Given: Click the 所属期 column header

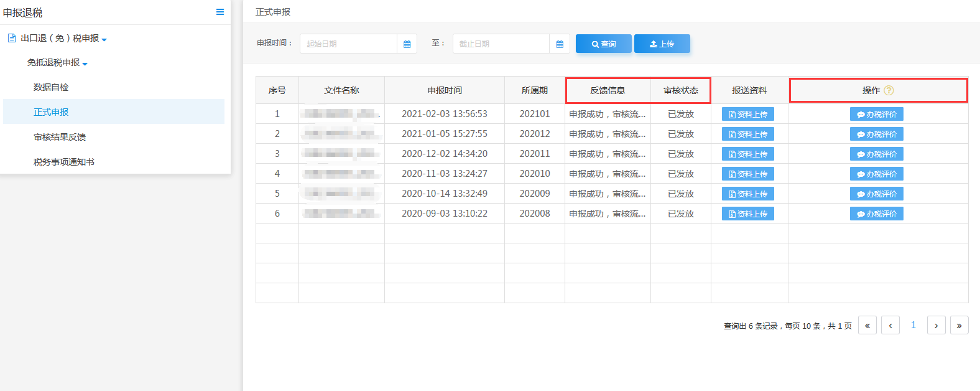Looking at the screenshot, I should tap(535, 90).
